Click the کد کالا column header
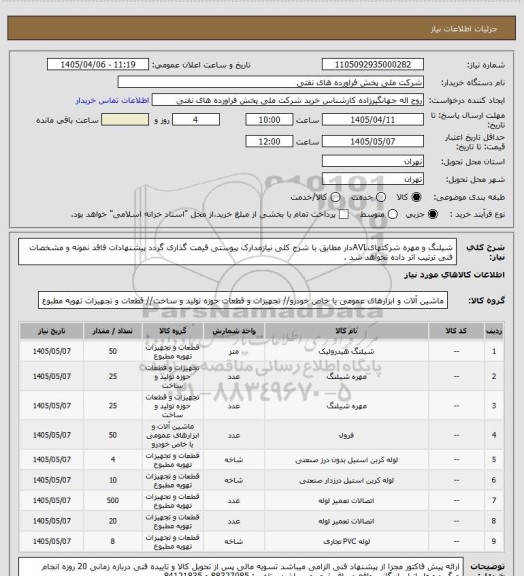Screen dimensions: 524x576 click(456, 331)
